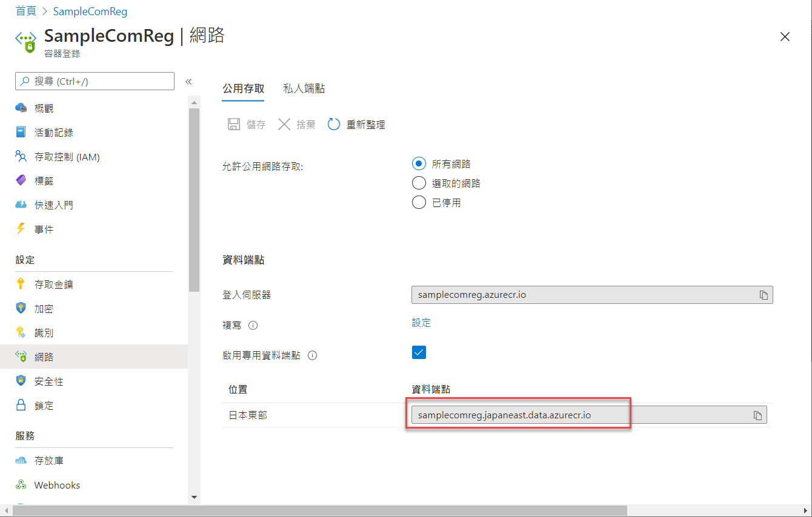Viewport: 812px width, 517px height.
Task: Click the 位置 column header
Action: tap(238, 389)
